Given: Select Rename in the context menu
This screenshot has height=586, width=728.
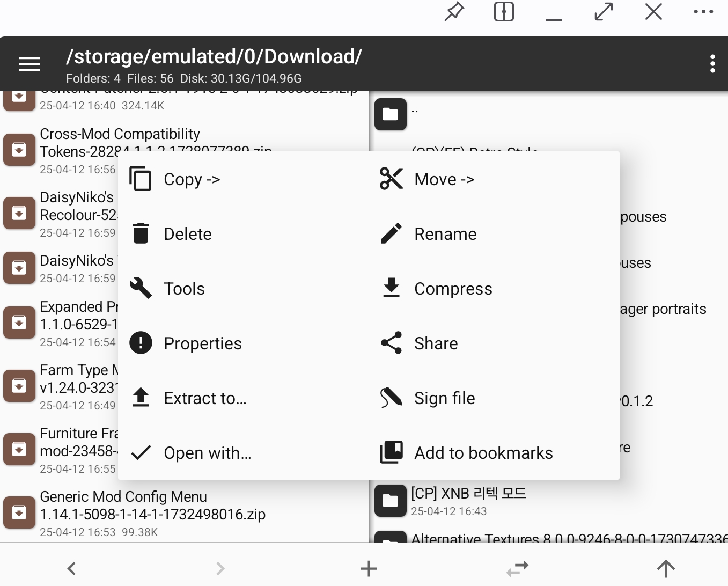Looking at the screenshot, I should 494,234.
